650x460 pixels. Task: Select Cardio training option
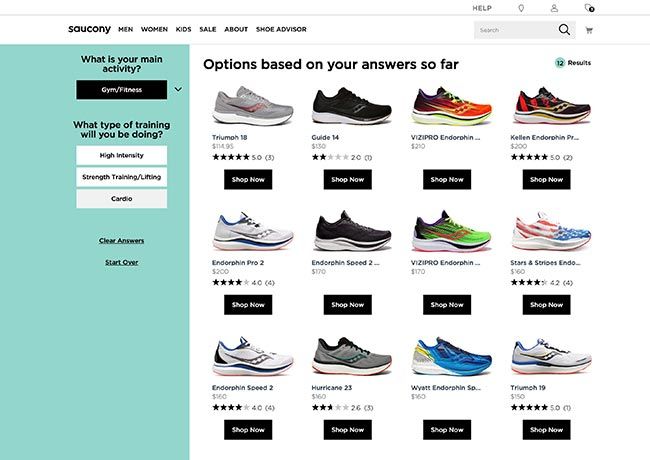(121, 199)
